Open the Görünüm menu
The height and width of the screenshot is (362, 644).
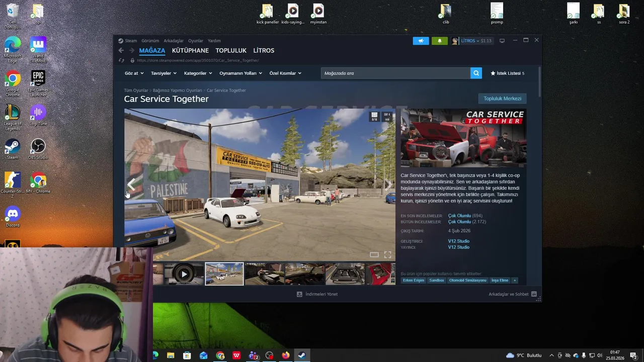click(150, 41)
